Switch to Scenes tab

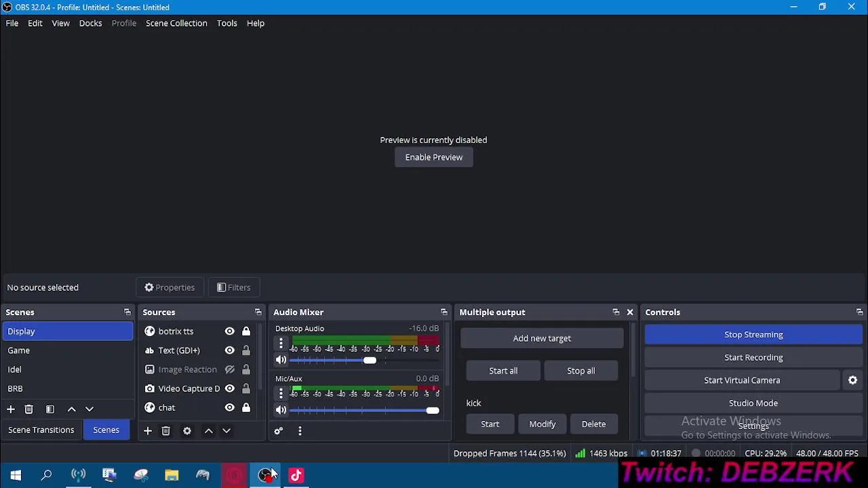pyautogui.click(x=106, y=430)
